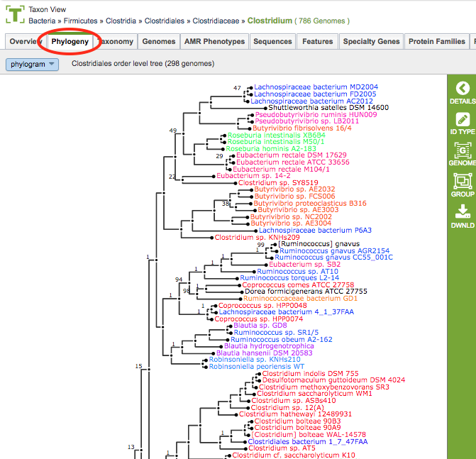
Task: Select Roseburia intestinalis XB6B4
Action: [x=277, y=135]
